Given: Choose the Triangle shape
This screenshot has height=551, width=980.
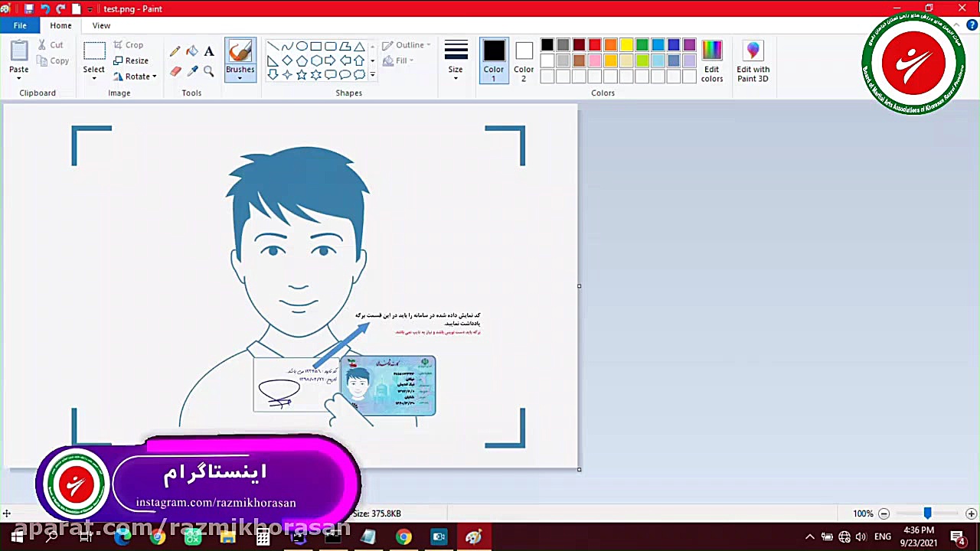Looking at the screenshot, I should [x=359, y=46].
